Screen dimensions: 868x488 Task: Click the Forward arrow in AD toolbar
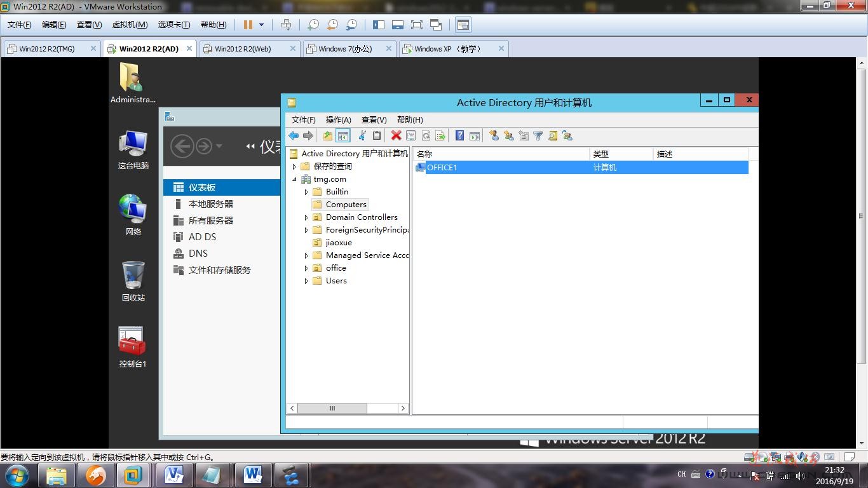pyautogui.click(x=308, y=135)
